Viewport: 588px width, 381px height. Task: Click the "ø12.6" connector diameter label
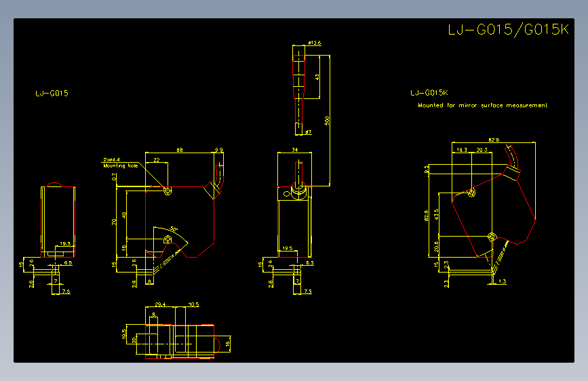click(315, 43)
